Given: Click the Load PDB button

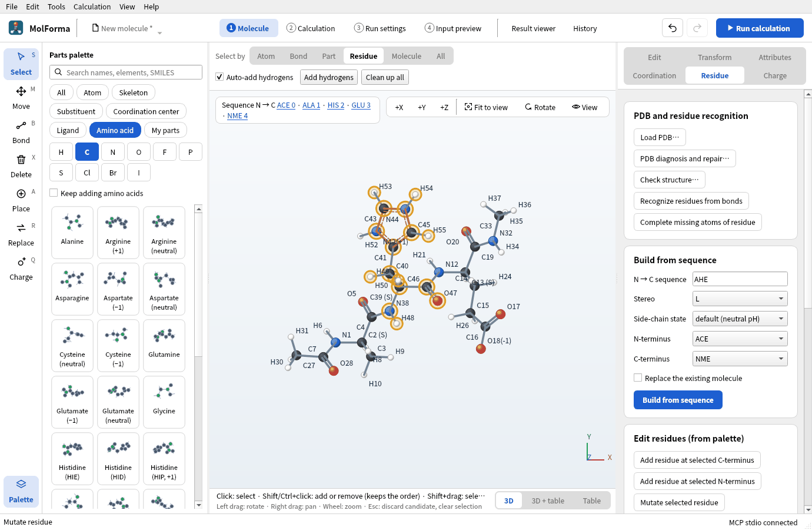Looking at the screenshot, I should tap(660, 137).
